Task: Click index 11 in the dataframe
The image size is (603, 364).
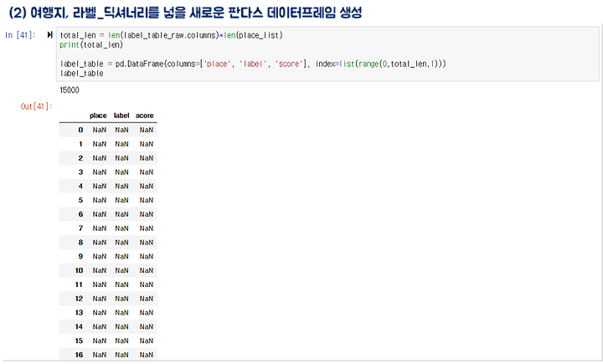Action: pyautogui.click(x=80, y=285)
